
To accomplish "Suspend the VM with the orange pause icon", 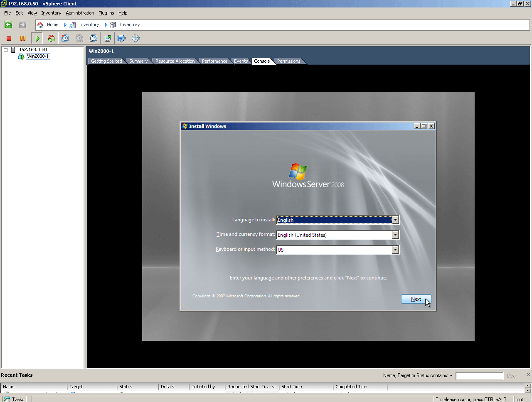I will point(23,39).
